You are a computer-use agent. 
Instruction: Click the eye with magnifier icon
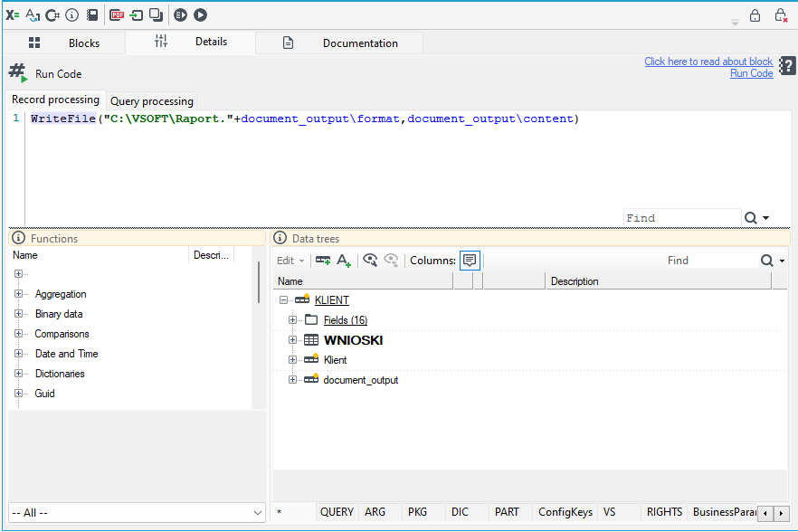click(370, 261)
